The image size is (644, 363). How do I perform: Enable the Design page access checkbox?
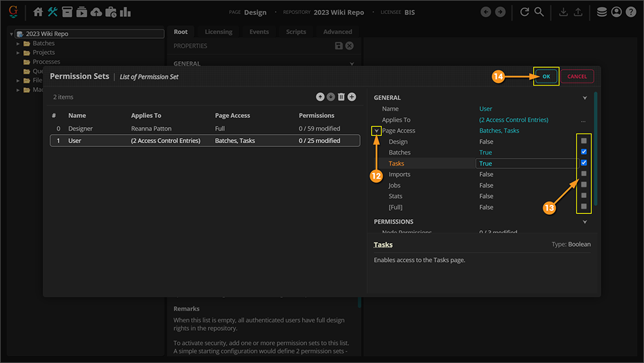tap(583, 141)
